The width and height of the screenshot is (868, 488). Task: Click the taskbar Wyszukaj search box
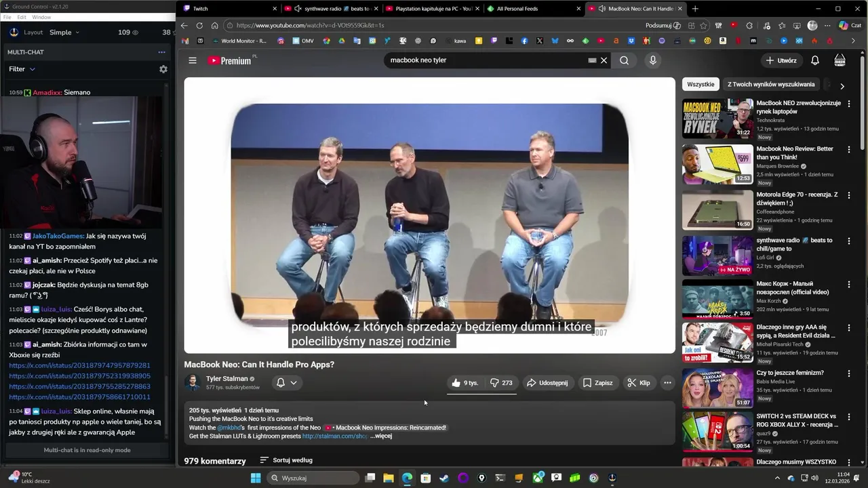click(x=313, y=478)
